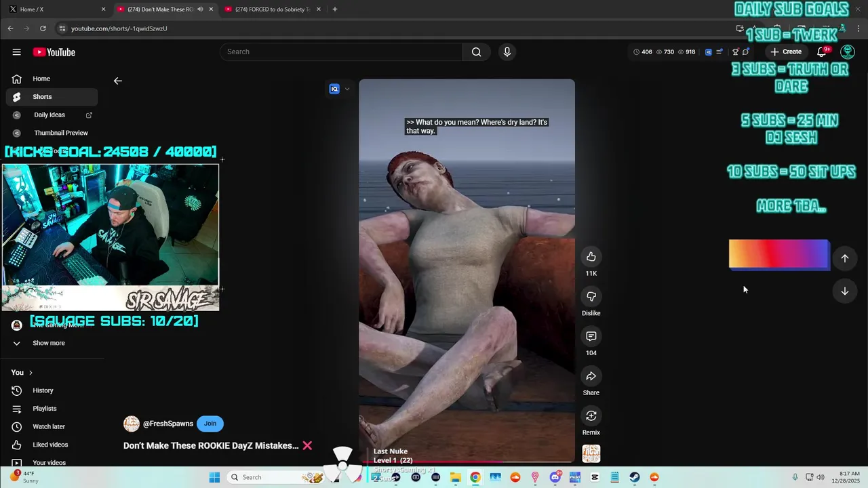Open the account avatar menu
The width and height of the screenshot is (868, 488).
pos(847,52)
